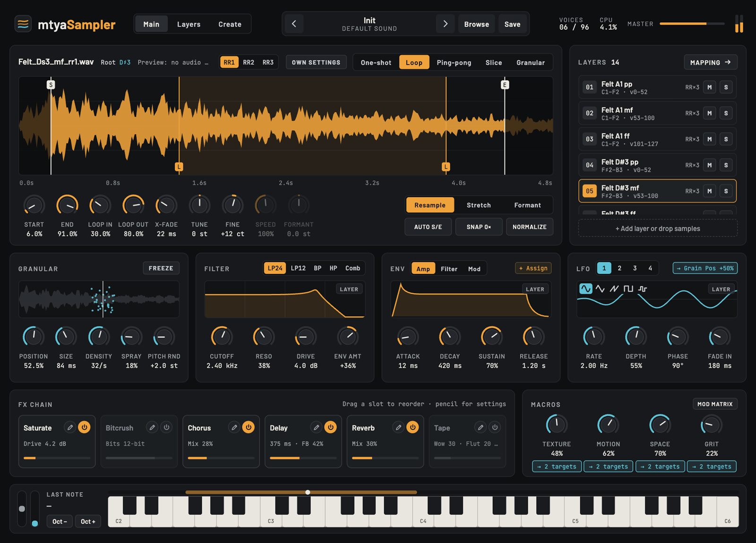
Task: Click the S start marker on the waveform
Action: click(51, 85)
